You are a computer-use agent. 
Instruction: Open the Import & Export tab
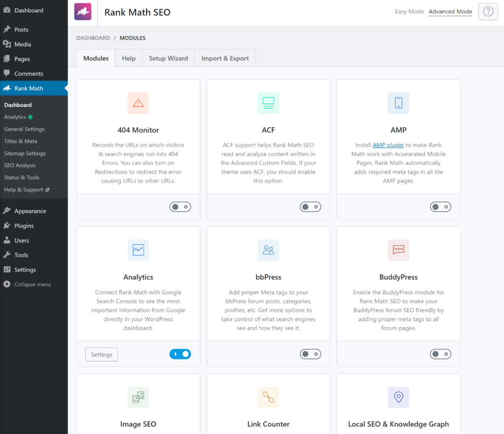click(225, 58)
